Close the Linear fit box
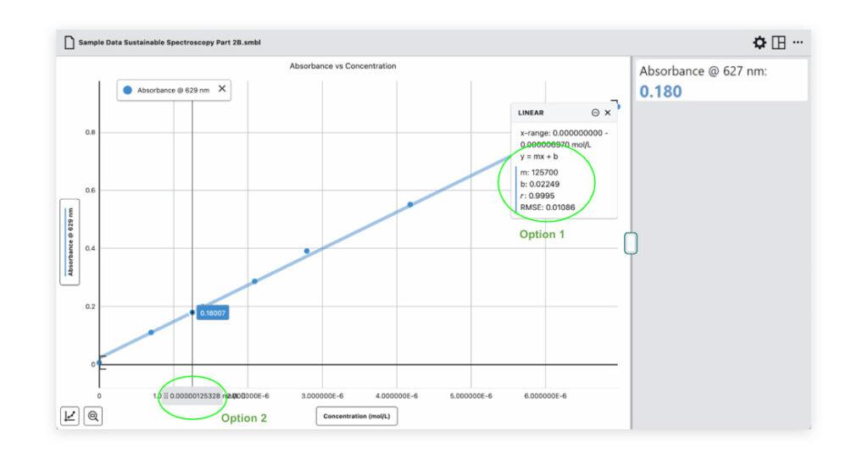The height and width of the screenshot is (459, 868). pos(608,113)
